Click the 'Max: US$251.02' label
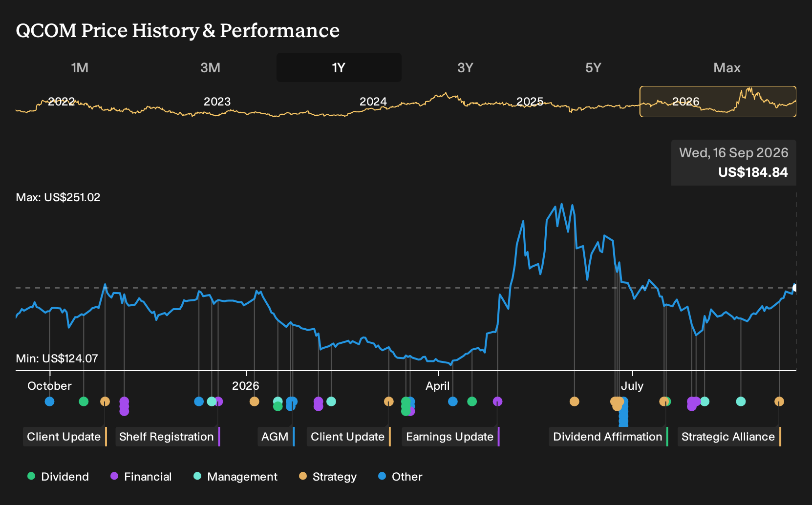This screenshot has height=505, width=812. point(58,197)
